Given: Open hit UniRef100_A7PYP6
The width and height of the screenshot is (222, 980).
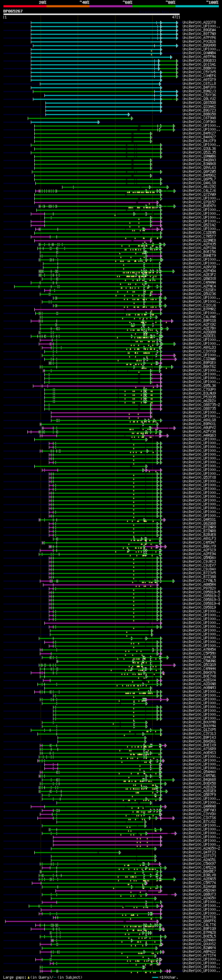Looking at the screenshot, I should [x=199, y=38].
